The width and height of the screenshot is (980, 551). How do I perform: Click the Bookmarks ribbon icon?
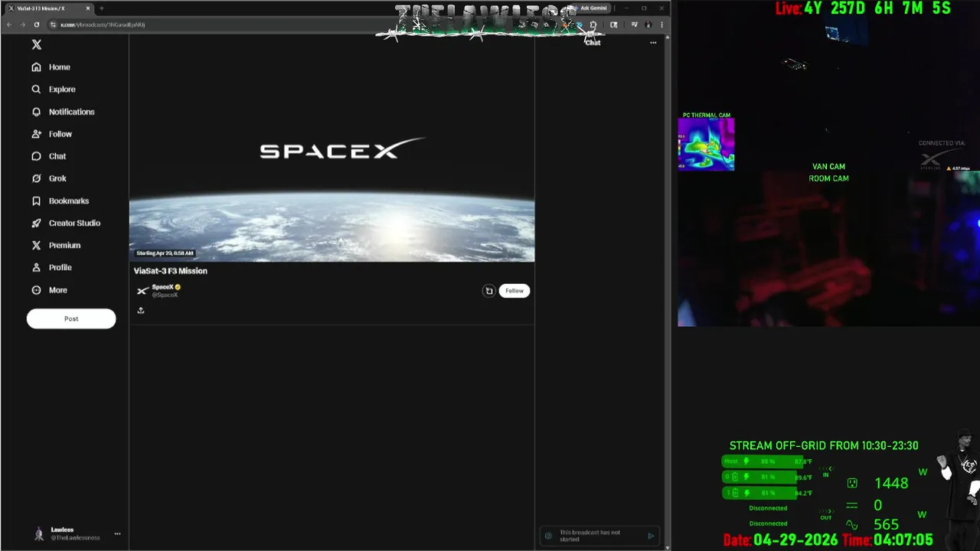[36, 201]
